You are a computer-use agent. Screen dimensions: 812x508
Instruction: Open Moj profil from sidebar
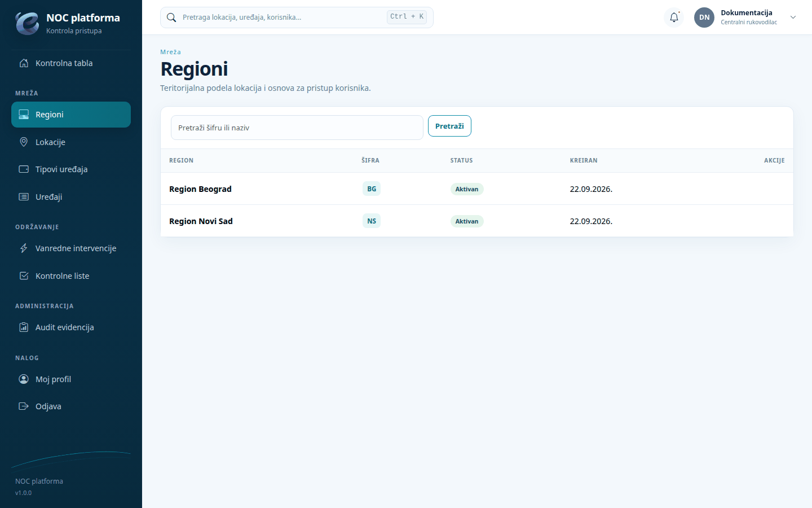coord(71,379)
